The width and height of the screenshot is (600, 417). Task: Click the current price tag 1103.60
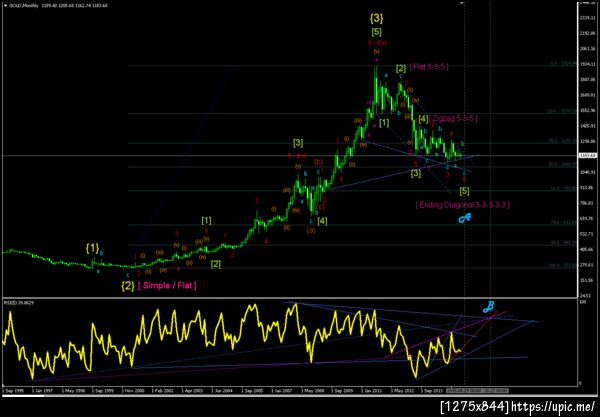[x=587, y=156]
